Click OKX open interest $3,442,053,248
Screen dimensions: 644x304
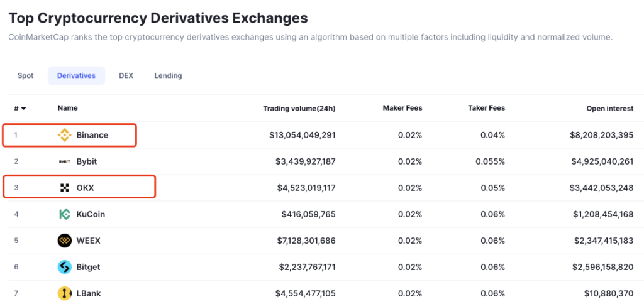pyautogui.click(x=602, y=188)
